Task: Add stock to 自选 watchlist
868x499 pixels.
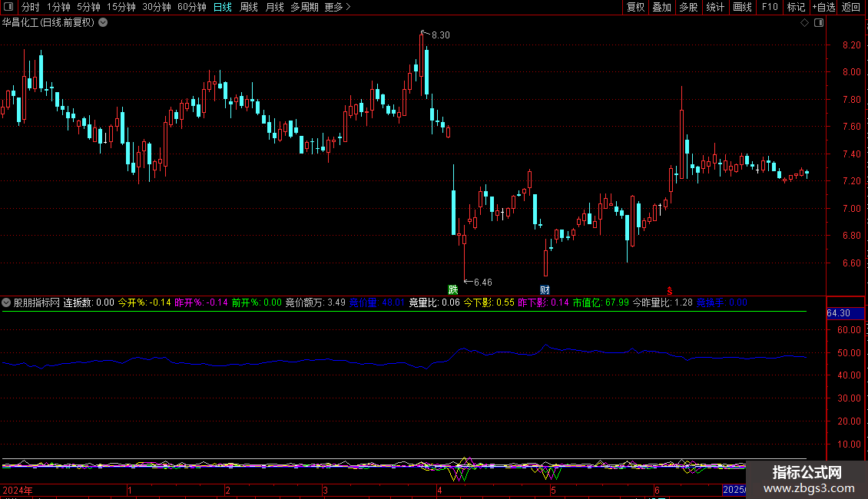Action: tap(823, 7)
